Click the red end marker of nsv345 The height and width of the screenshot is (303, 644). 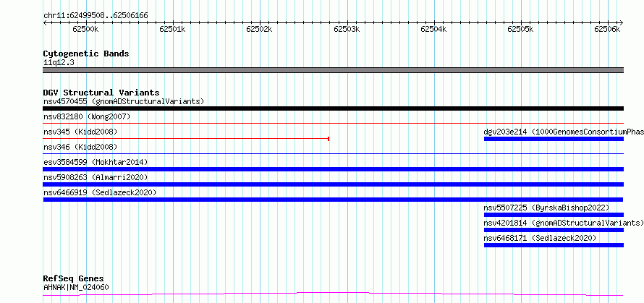coord(329,139)
